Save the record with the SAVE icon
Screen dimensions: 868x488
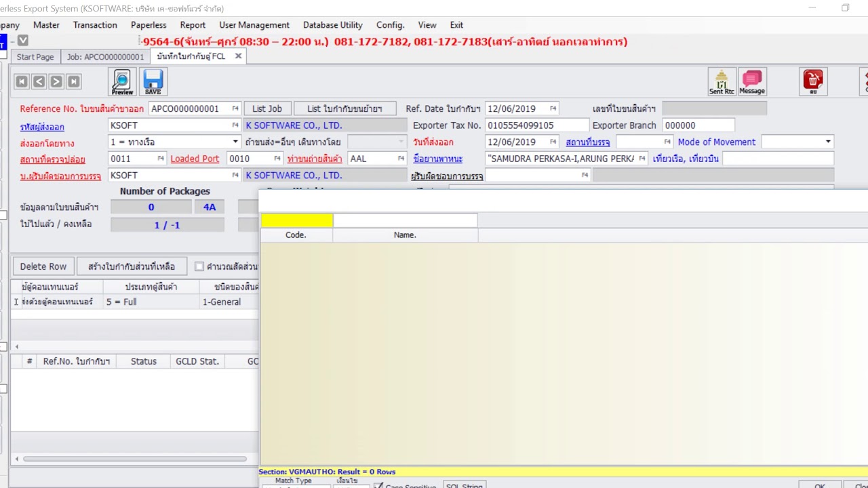pyautogui.click(x=153, y=82)
